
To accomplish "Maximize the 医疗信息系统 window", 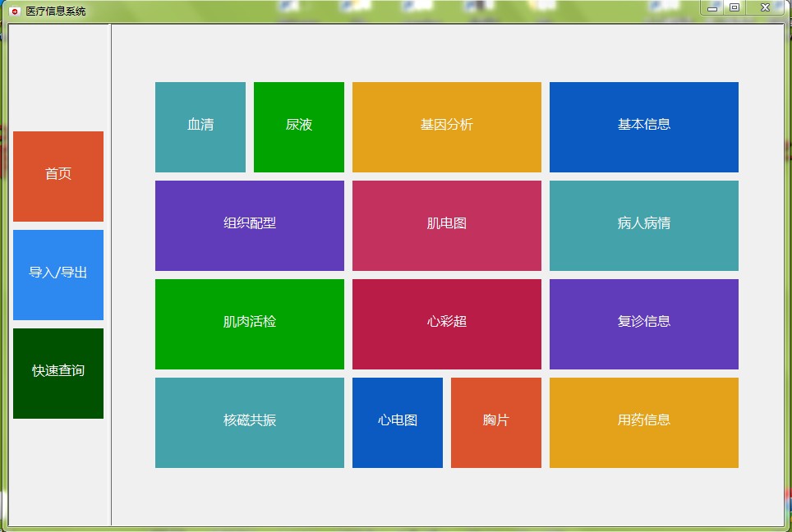I will [x=734, y=7].
